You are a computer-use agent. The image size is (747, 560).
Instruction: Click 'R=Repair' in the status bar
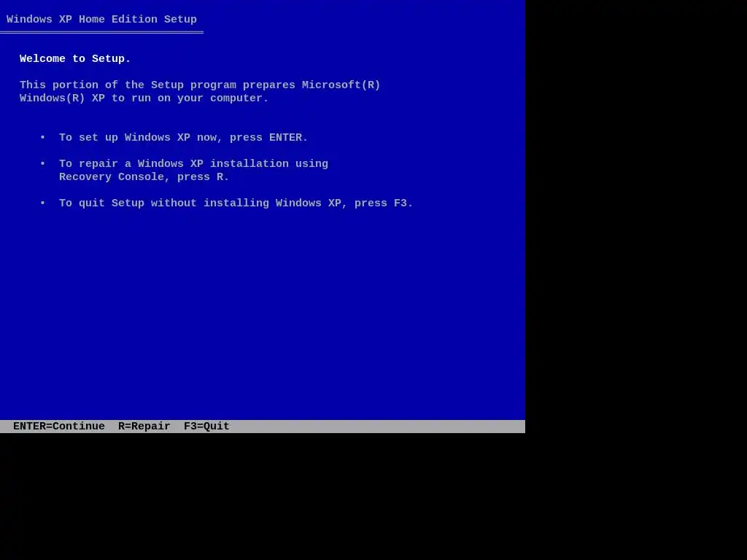coord(144,426)
